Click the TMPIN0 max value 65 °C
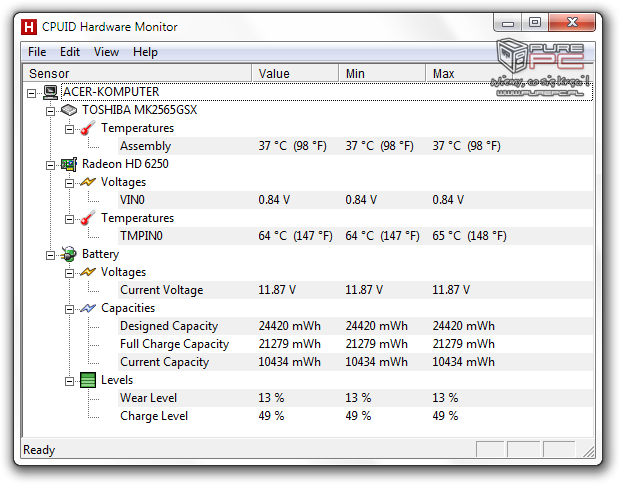Screen dimensions: 620x485 pos(469,236)
